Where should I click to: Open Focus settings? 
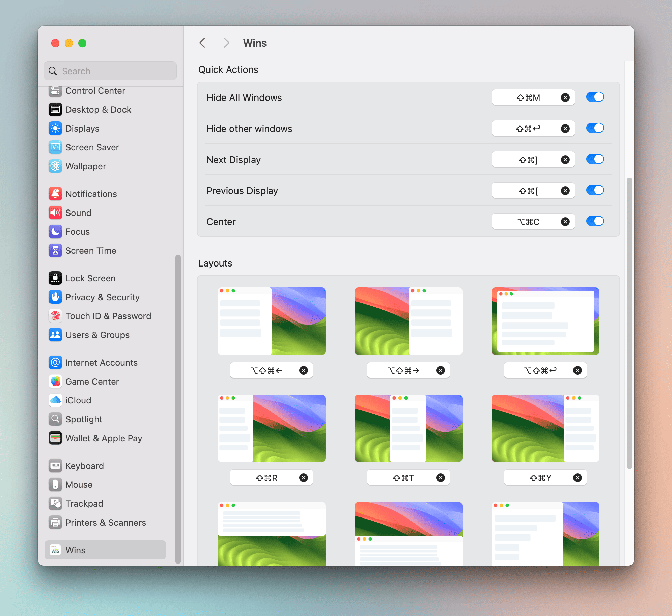(78, 231)
